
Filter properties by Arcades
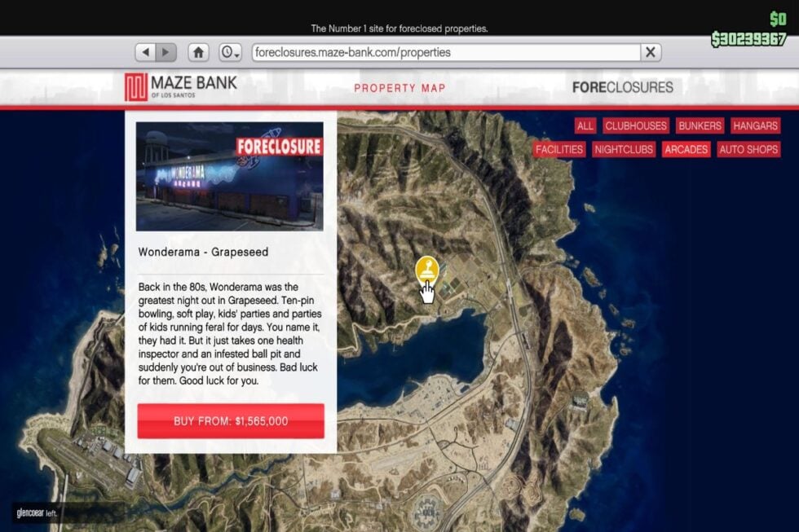(686, 149)
